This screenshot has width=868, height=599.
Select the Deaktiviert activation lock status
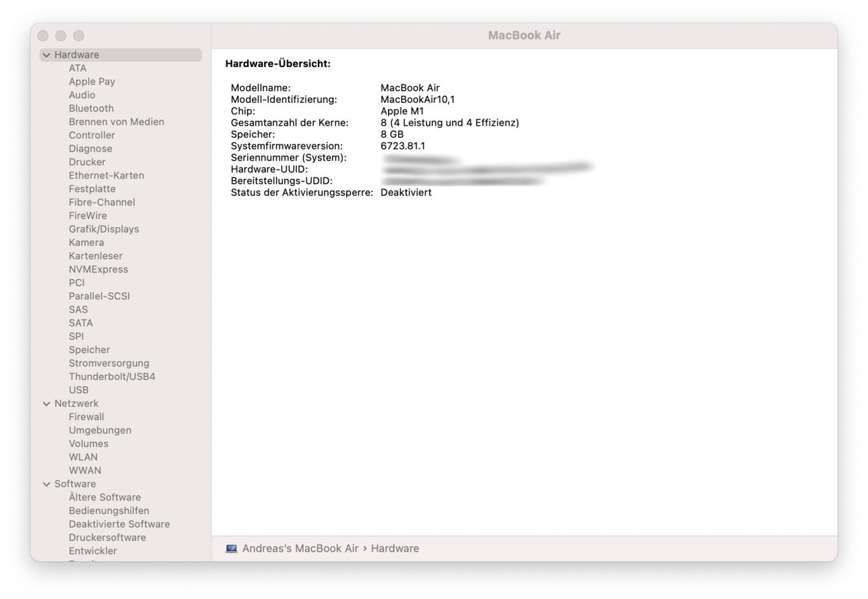point(406,192)
